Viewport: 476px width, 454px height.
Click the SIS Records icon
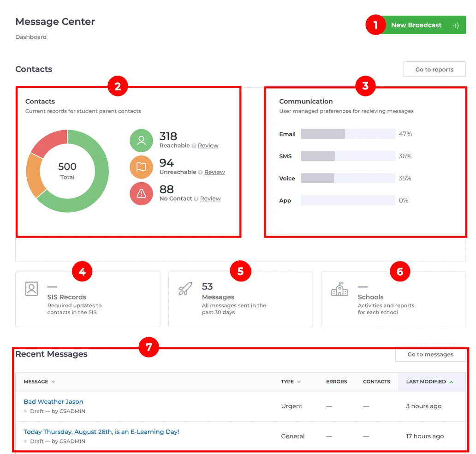click(x=31, y=289)
